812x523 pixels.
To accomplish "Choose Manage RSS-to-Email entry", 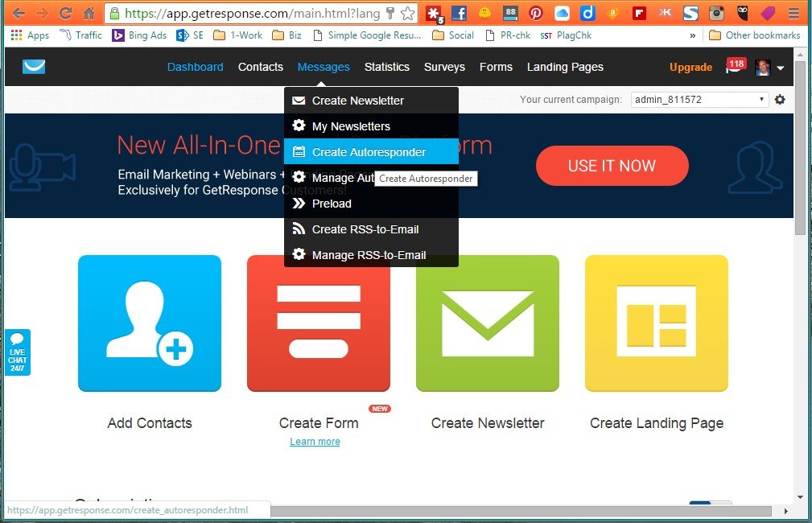I will [x=371, y=255].
